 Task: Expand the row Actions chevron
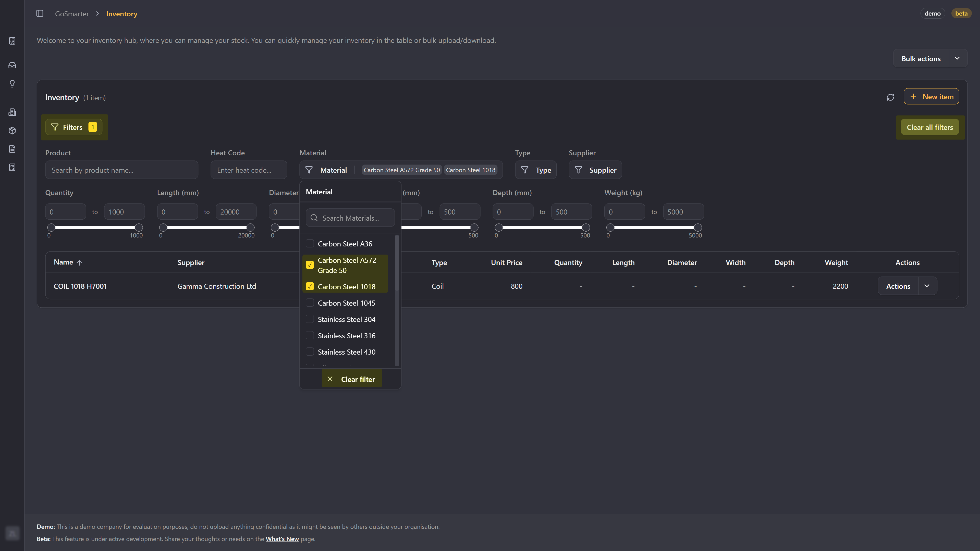[927, 286]
